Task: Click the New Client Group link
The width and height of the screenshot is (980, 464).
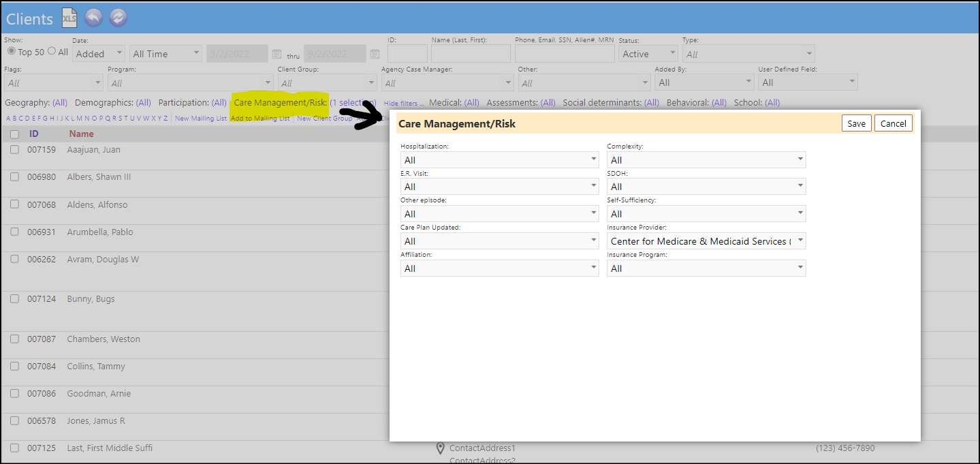Action: tap(324, 119)
